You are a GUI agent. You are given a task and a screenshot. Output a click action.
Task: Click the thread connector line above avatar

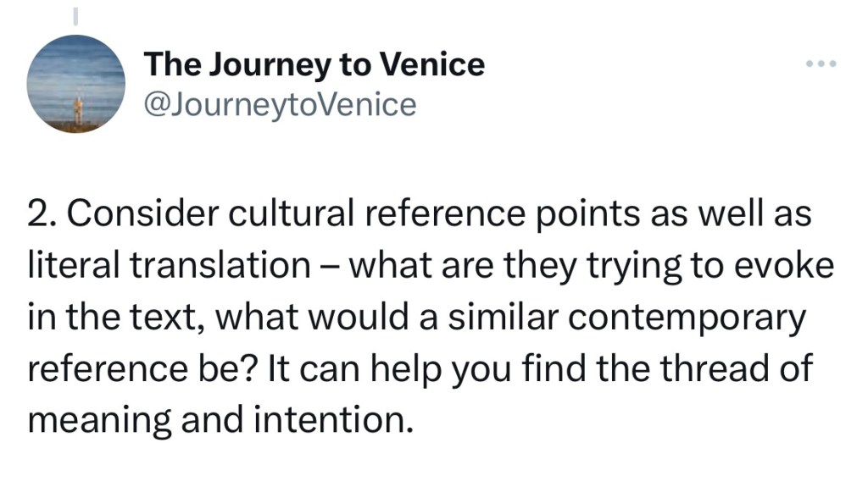point(75,14)
